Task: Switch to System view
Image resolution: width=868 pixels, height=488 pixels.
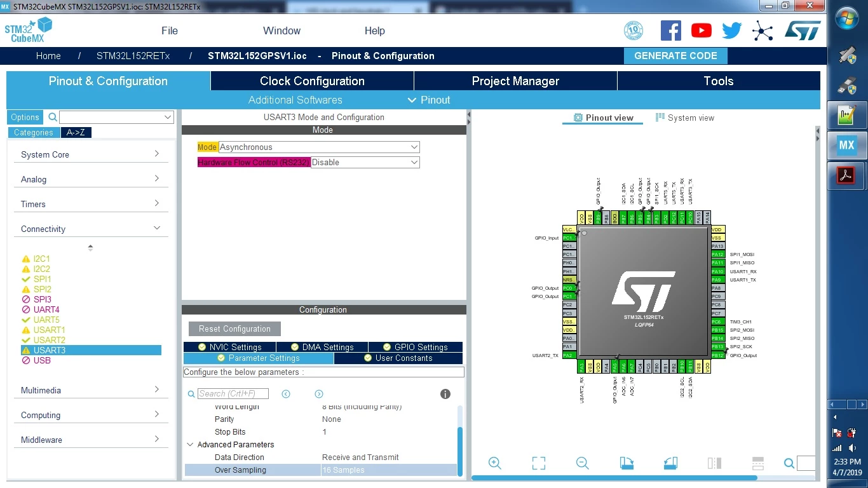Action: (x=685, y=118)
